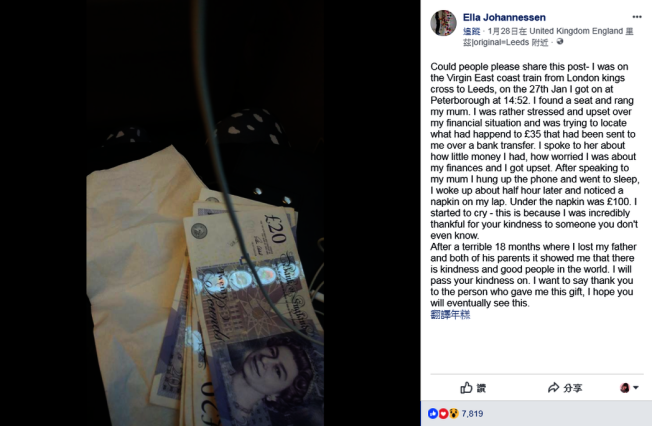Click the thumbs-up Like icon

click(x=466, y=388)
